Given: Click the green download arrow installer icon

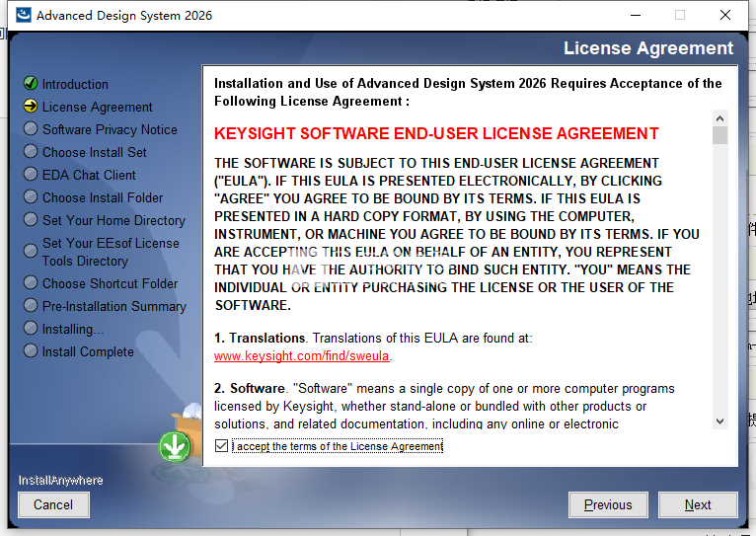Looking at the screenshot, I should 175,447.
